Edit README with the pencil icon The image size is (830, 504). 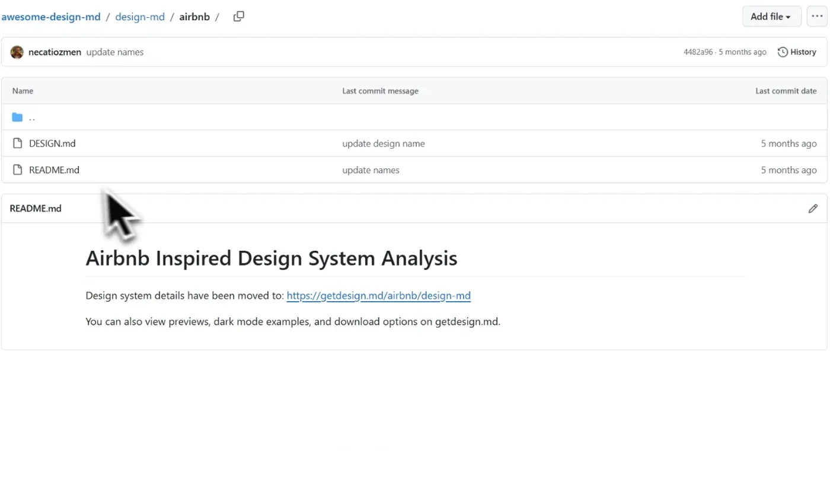coord(813,209)
